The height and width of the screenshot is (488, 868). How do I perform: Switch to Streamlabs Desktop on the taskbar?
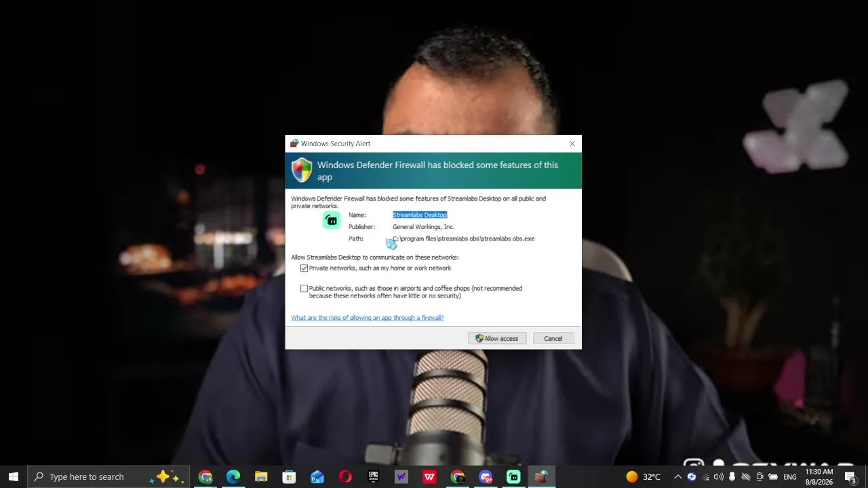pyautogui.click(x=513, y=476)
